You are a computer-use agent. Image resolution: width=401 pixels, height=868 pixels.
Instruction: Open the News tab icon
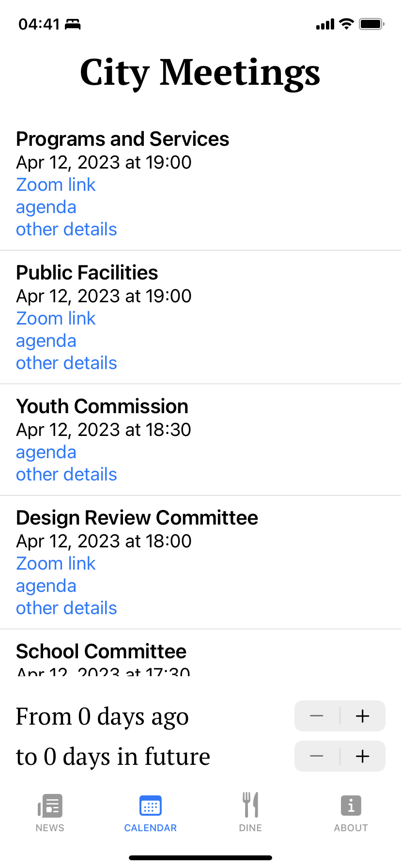[50, 806]
